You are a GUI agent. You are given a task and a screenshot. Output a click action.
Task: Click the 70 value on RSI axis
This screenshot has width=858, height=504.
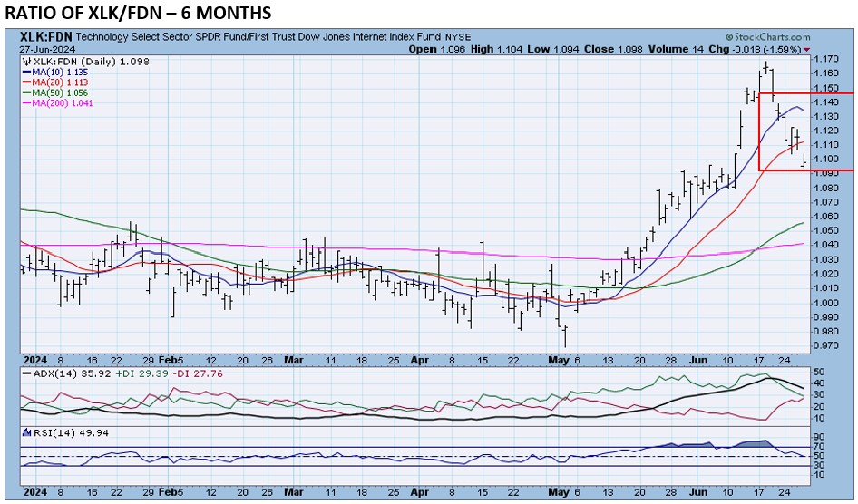click(820, 447)
